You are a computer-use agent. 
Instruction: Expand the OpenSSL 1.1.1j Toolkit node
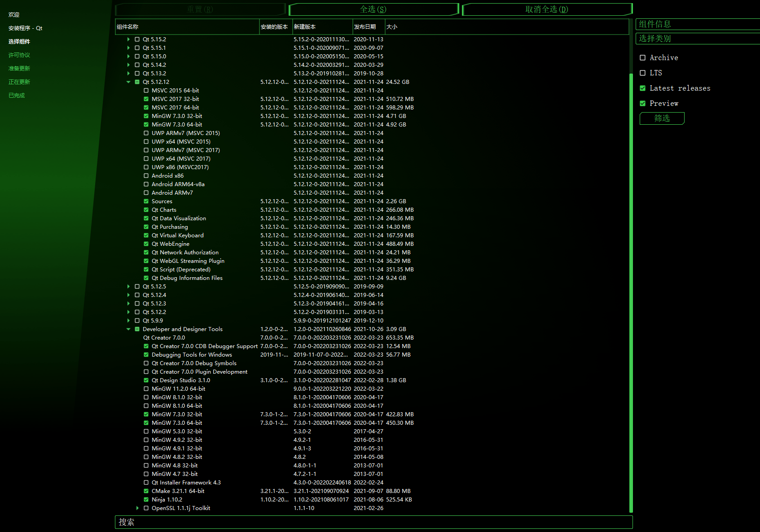(x=137, y=508)
